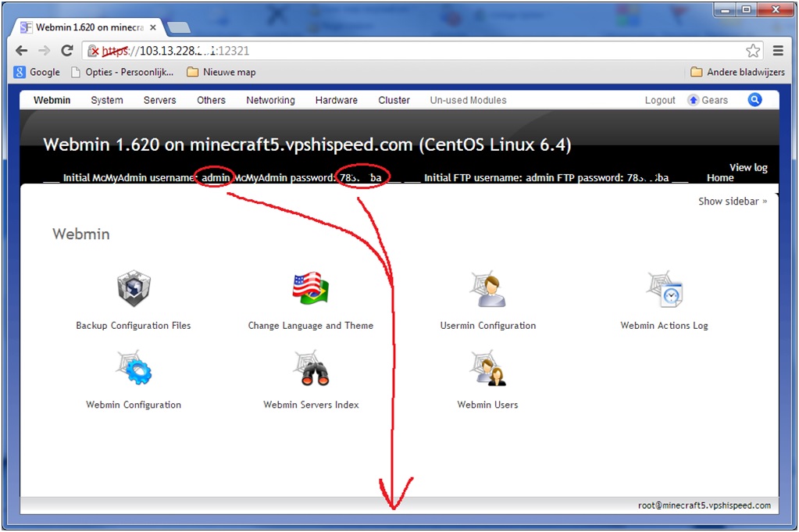Open the Cluster menu category

[394, 101]
